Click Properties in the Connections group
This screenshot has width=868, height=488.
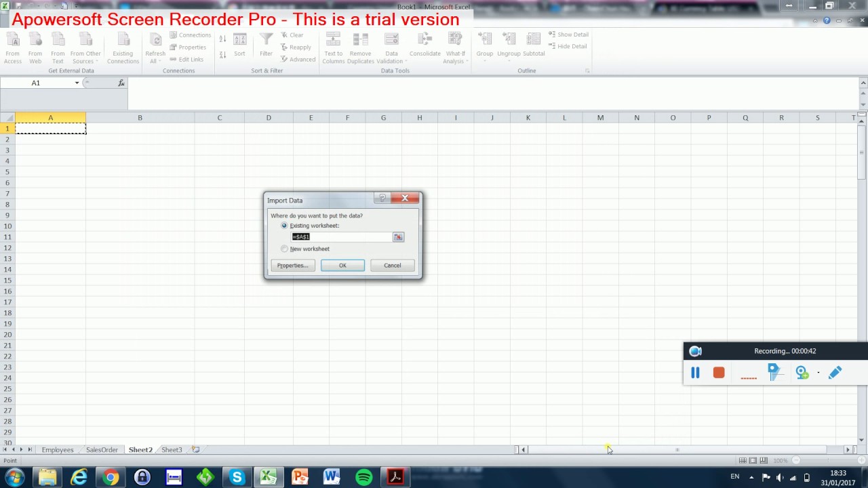tap(188, 47)
